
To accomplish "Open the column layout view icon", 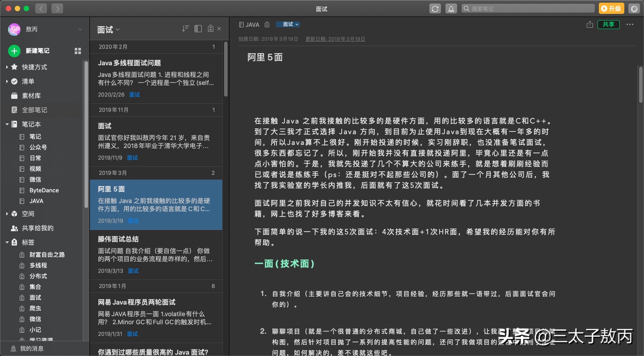I will click(x=198, y=28).
